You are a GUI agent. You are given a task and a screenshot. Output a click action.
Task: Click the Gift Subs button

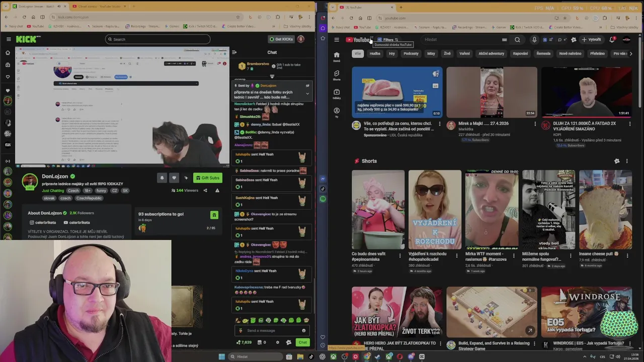point(207,177)
